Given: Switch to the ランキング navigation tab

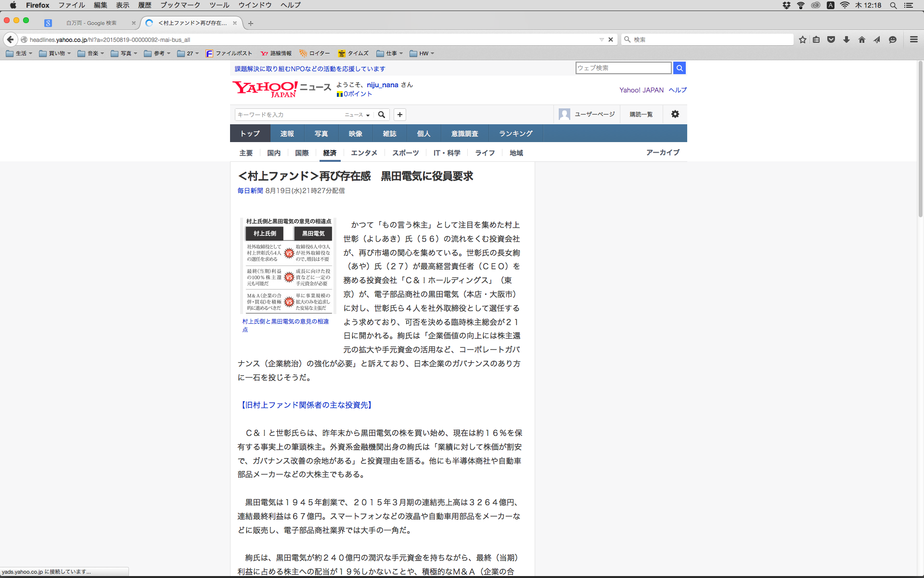Looking at the screenshot, I should (515, 133).
